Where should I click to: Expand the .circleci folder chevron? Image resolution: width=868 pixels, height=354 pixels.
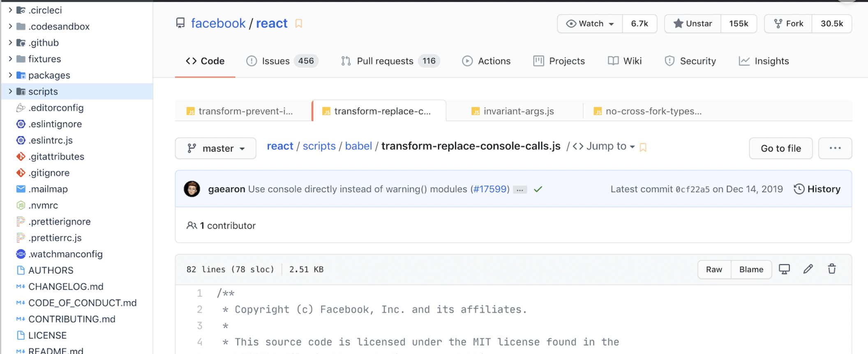(10, 10)
